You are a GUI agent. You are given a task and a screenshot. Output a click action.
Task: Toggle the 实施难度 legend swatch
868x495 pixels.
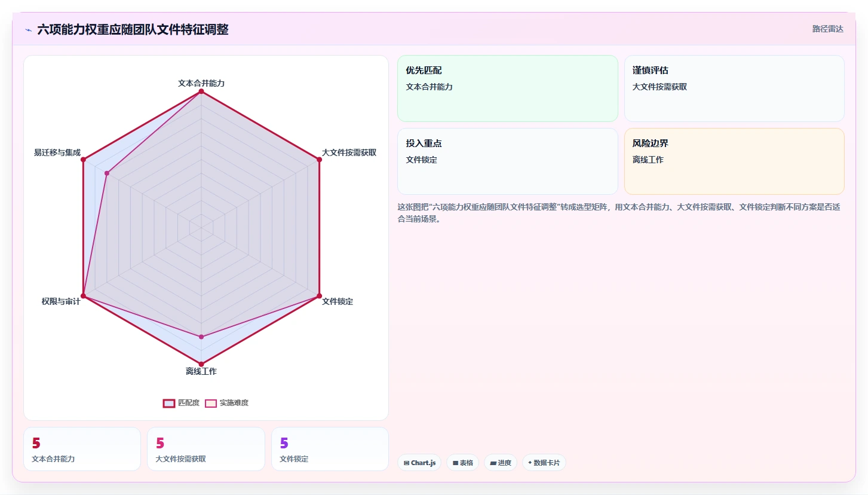(x=211, y=403)
